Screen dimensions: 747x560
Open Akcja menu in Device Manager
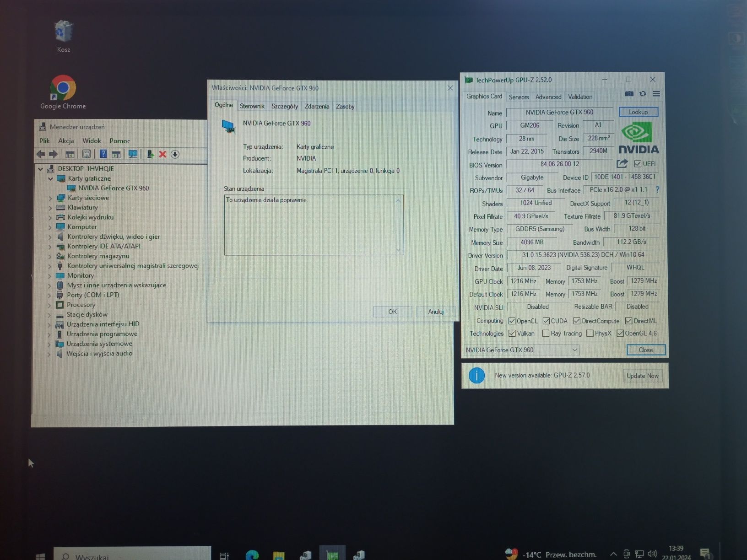[x=66, y=141]
